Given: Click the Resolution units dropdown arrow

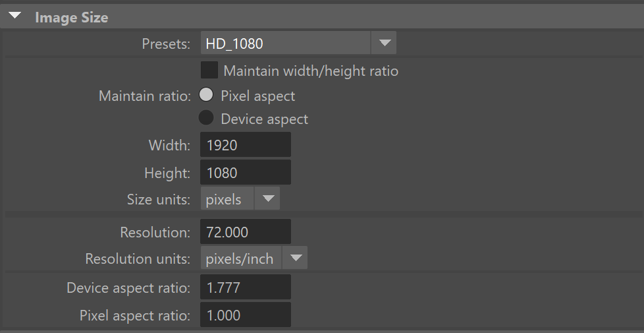Looking at the screenshot, I should (295, 258).
